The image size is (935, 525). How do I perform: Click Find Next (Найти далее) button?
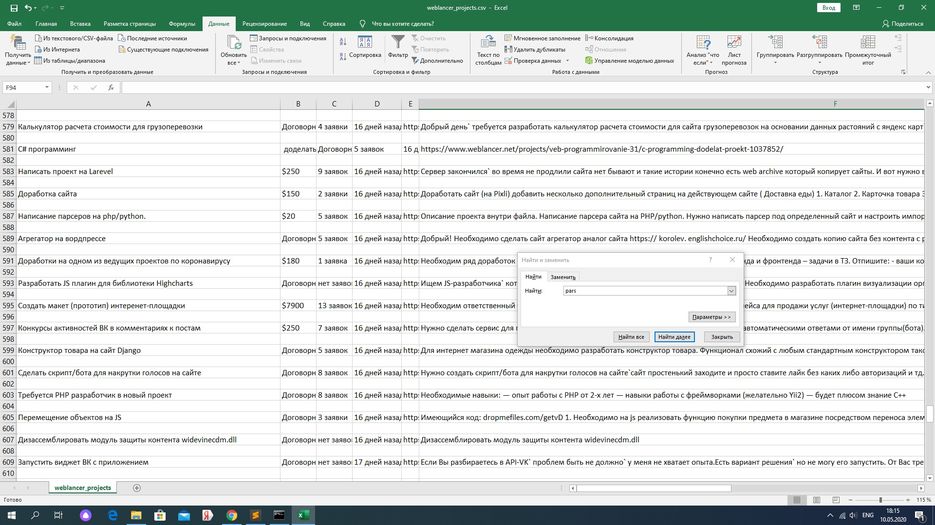coord(674,336)
